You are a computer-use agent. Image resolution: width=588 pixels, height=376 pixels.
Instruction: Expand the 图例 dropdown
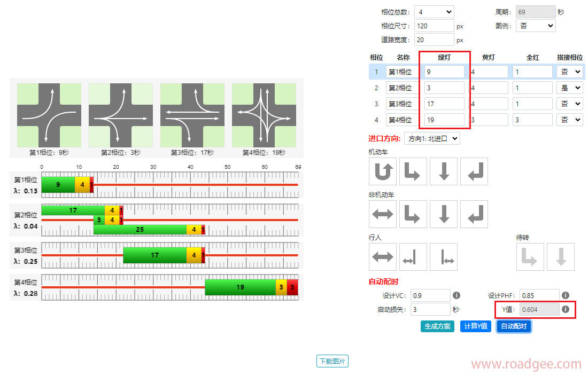[x=536, y=26]
